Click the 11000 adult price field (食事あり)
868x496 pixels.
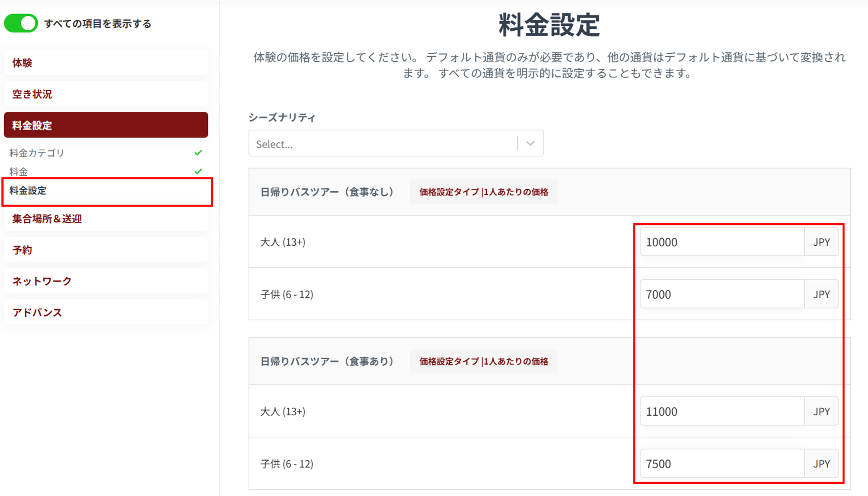click(722, 412)
